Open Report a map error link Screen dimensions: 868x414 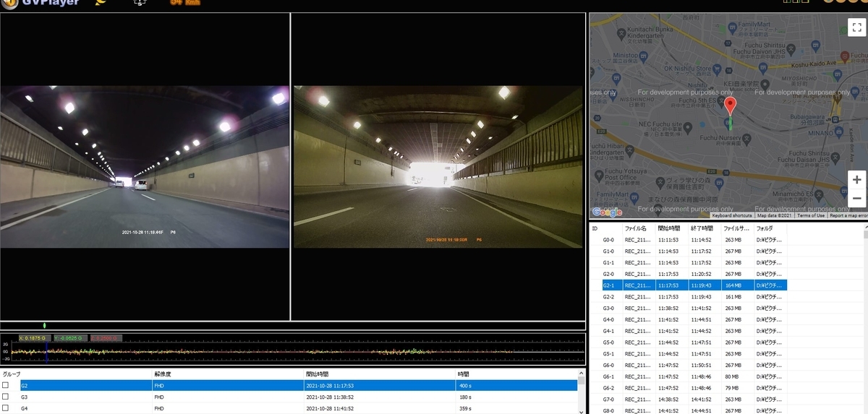[848, 215]
